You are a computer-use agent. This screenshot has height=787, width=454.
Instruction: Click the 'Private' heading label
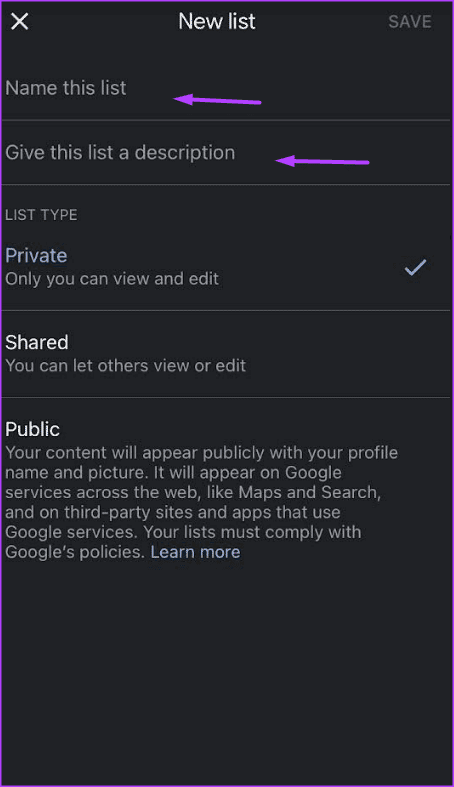[x=36, y=255]
